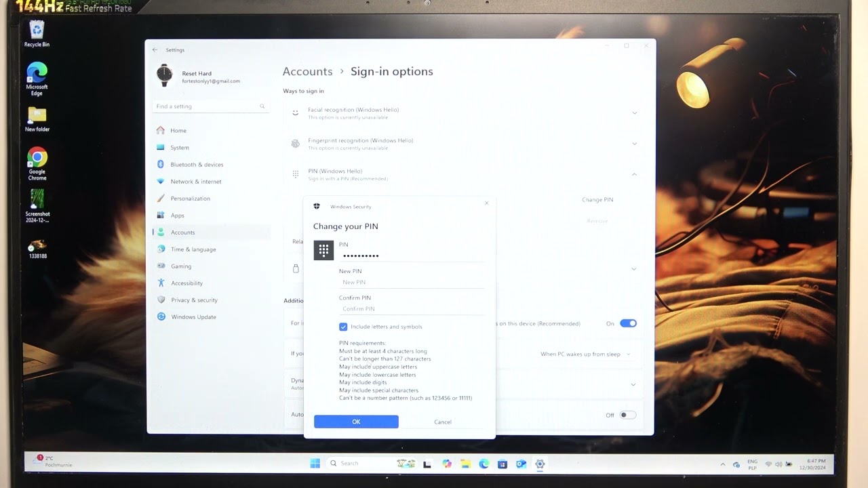Open Copilot from the taskbar
868x488 pixels.
pyautogui.click(x=446, y=464)
